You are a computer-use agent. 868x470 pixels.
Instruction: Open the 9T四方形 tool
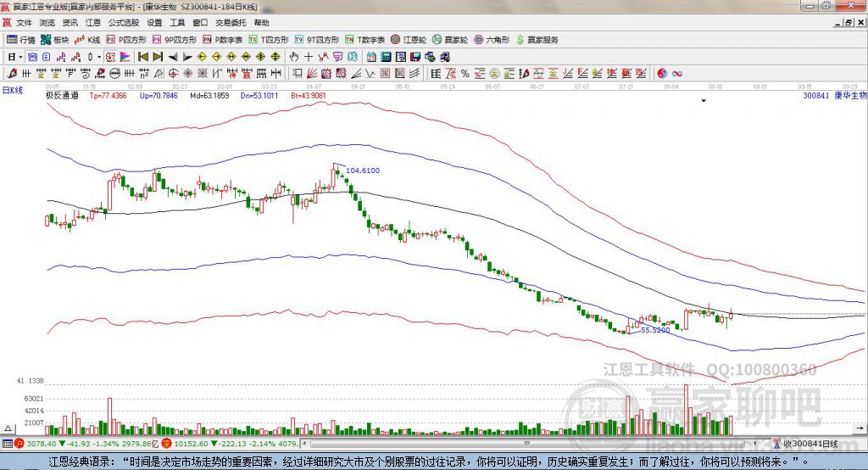317,40
